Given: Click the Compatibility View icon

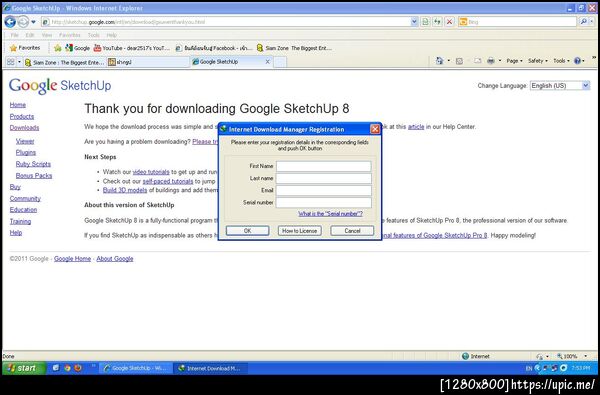Looking at the screenshot, I should click(x=425, y=22).
